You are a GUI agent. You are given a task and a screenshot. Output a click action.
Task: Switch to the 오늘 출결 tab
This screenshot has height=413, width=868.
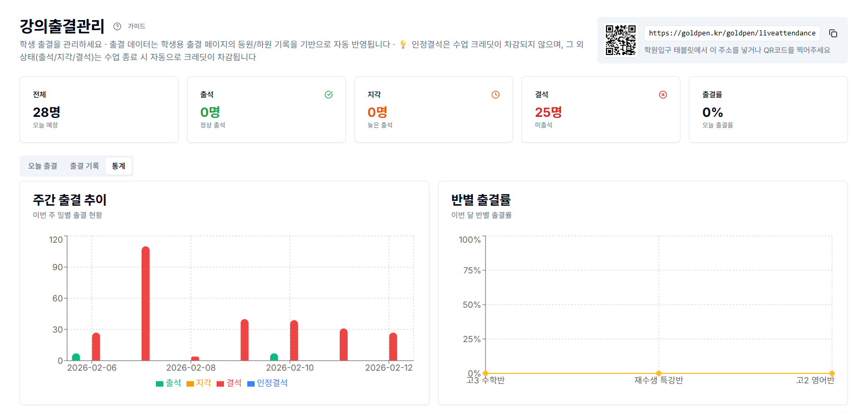click(x=43, y=166)
